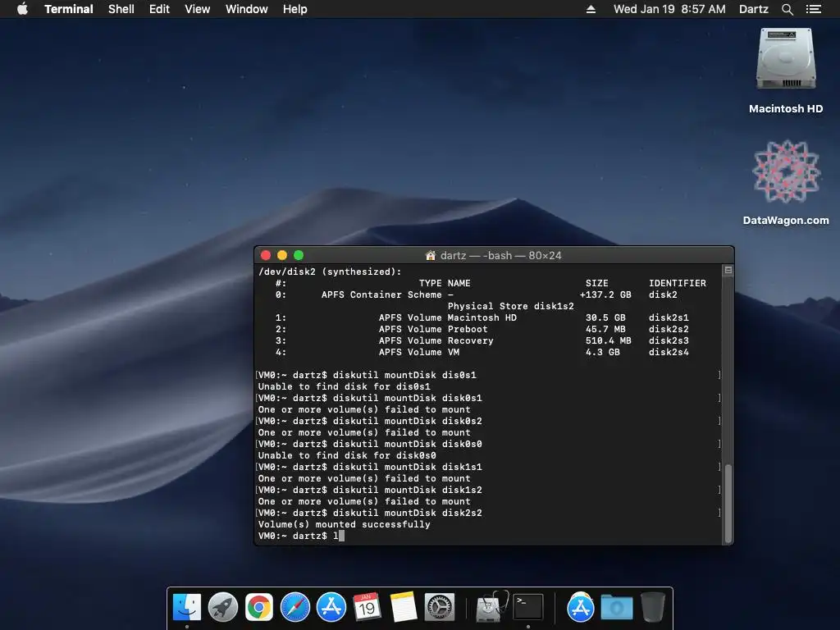The height and width of the screenshot is (630, 840).
Task: Click 'Unable to find disk for disk0s0'
Action: pos(347,455)
